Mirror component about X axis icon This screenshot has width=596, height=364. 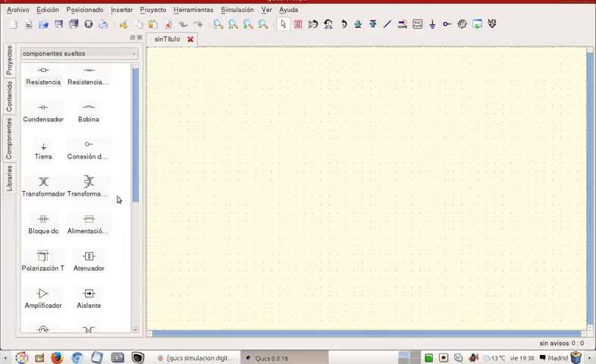(x=313, y=24)
